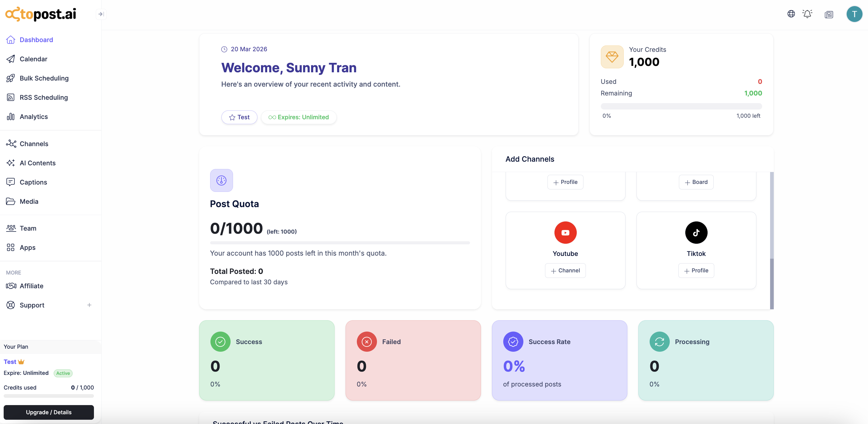Click the octopost.ai logo
Screen dimensions: 868x424
tap(41, 14)
